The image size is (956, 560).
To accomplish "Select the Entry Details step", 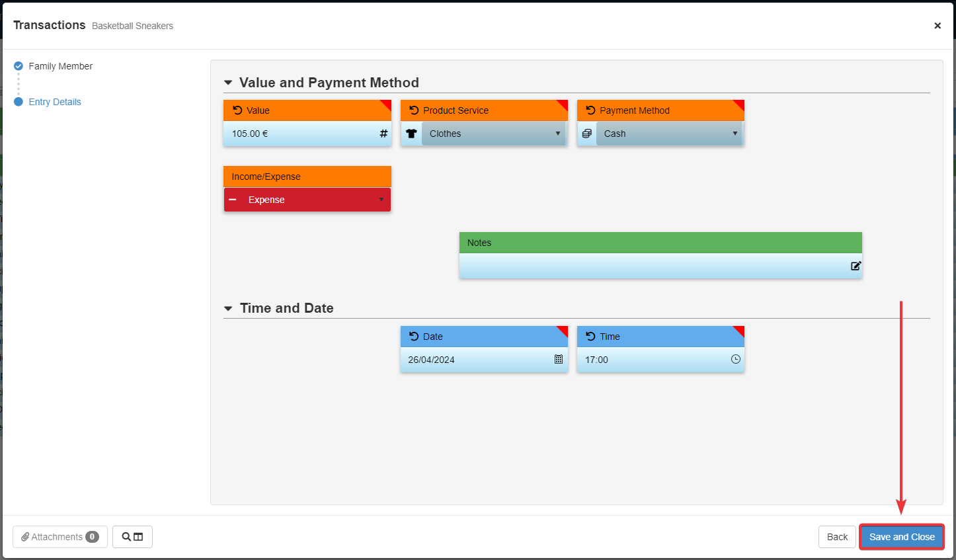I will tap(55, 102).
